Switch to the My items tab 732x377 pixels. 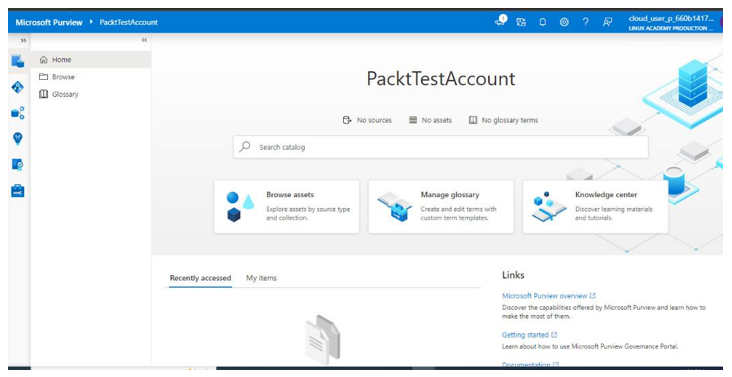click(x=261, y=278)
